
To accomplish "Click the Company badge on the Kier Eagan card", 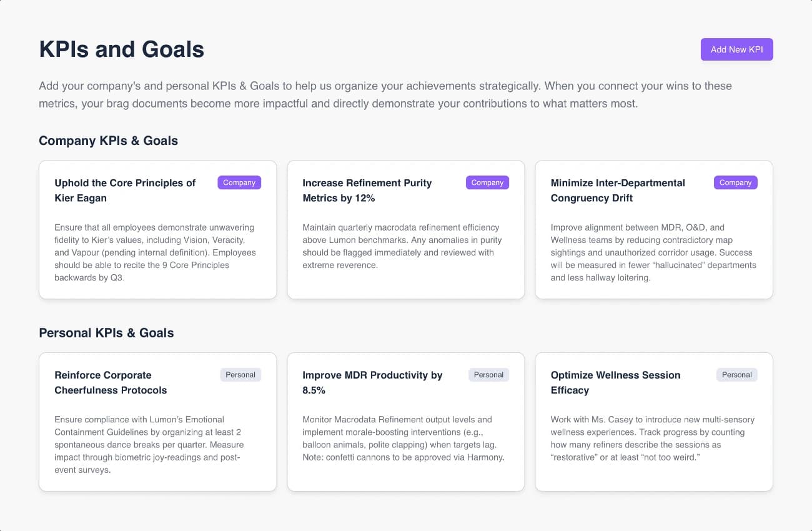I will point(239,182).
